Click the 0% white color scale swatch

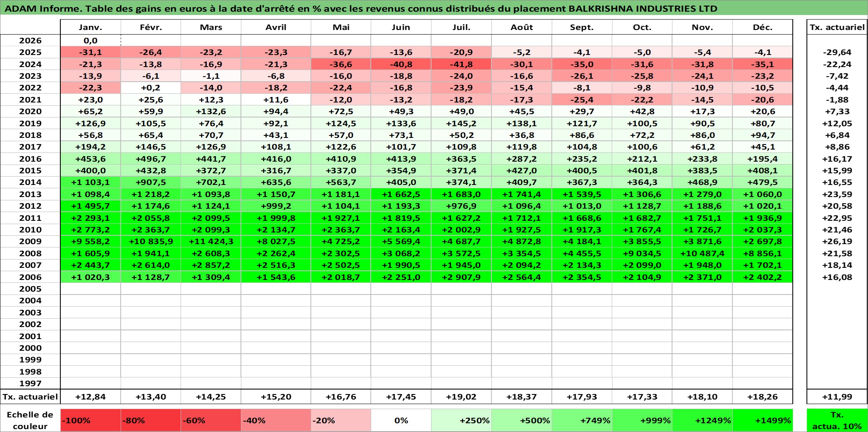click(401, 420)
